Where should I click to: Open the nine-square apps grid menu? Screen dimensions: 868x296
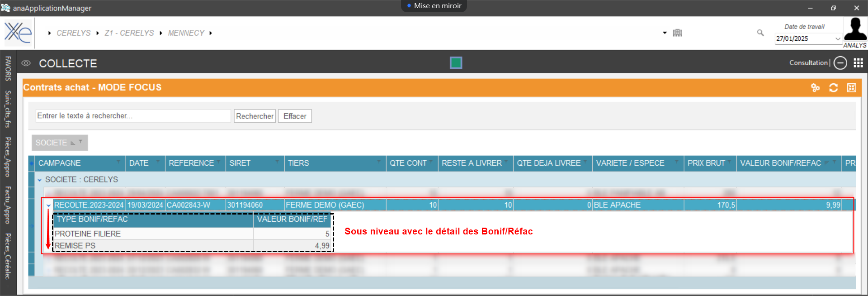858,63
